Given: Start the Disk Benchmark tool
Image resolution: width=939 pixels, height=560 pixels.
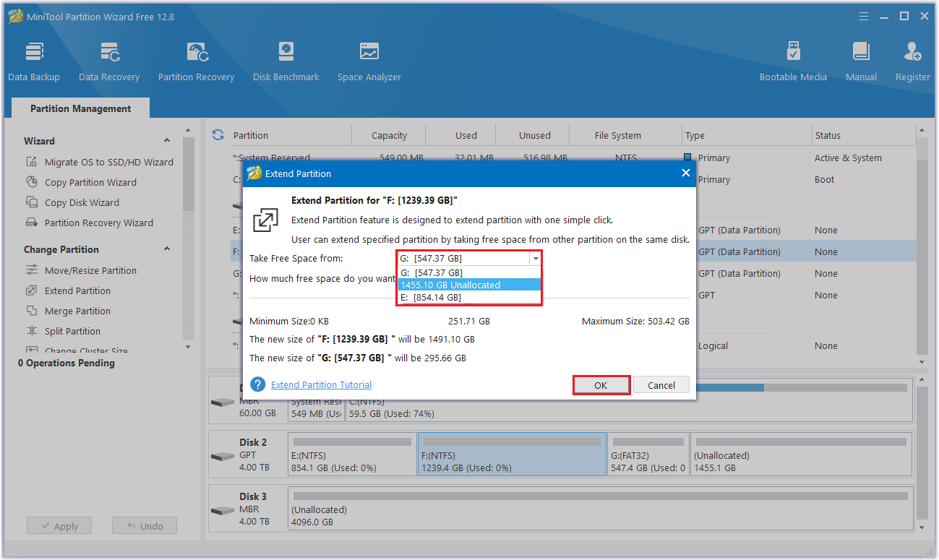Looking at the screenshot, I should pos(286,62).
